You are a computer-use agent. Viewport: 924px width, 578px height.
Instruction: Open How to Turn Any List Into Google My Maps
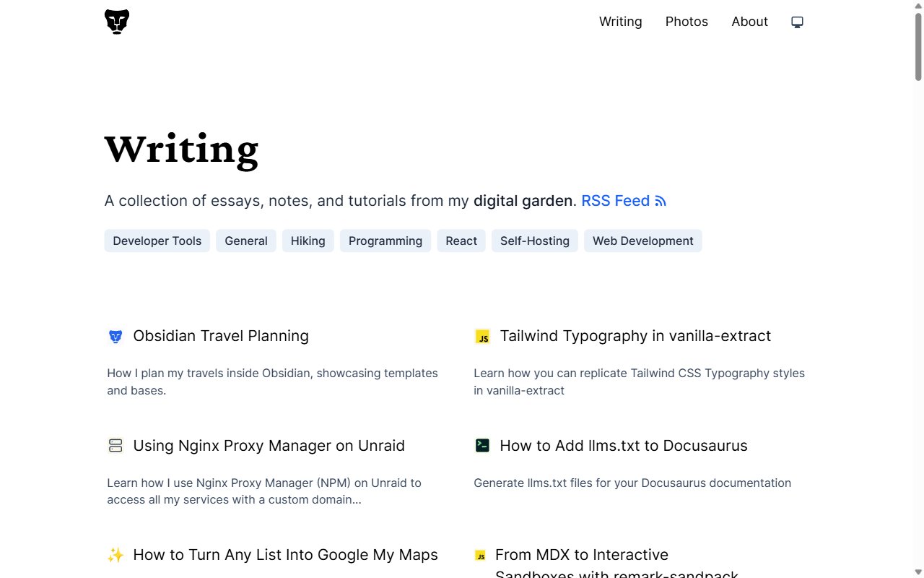pos(285,555)
